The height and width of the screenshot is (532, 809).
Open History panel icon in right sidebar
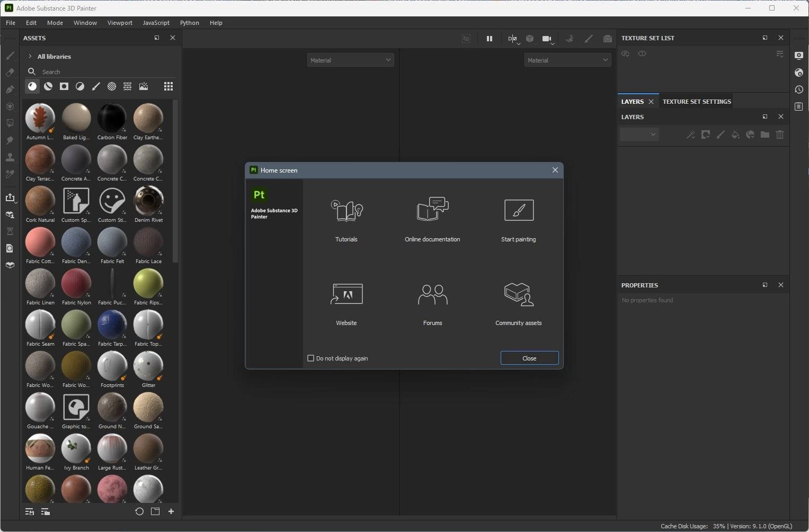pos(799,89)
